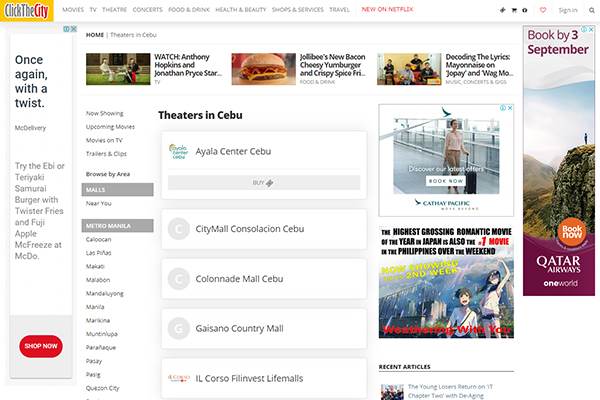
Task: Choose Manila area
Action: (x=95, y=307)
